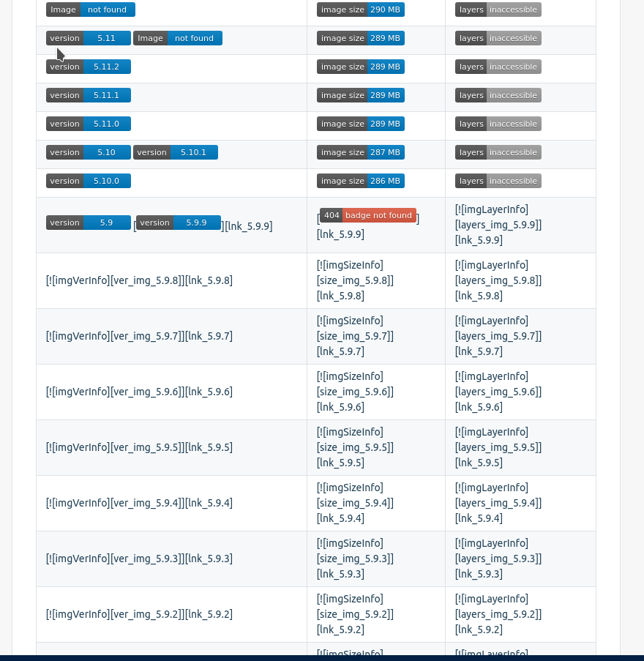Click the version 5.9 badge
The image size is (644, 661).
88,223
